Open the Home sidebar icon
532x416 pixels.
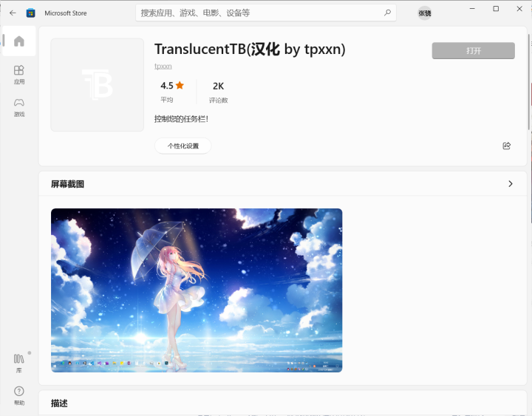pyautogui.click(x=19, y=41)
